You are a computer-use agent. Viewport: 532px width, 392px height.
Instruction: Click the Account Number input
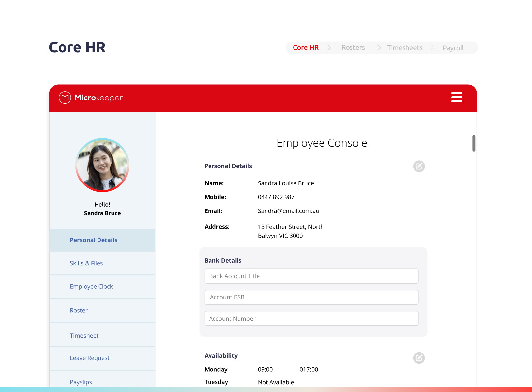311,319
